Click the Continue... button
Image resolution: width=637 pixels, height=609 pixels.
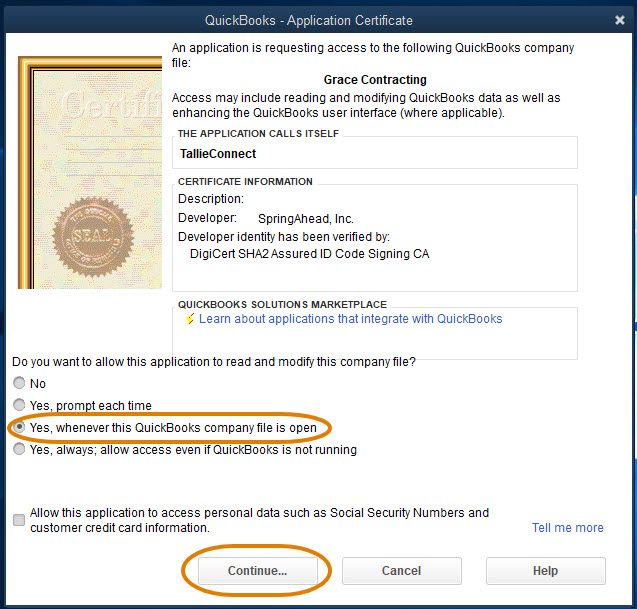[x=258, y=571]
